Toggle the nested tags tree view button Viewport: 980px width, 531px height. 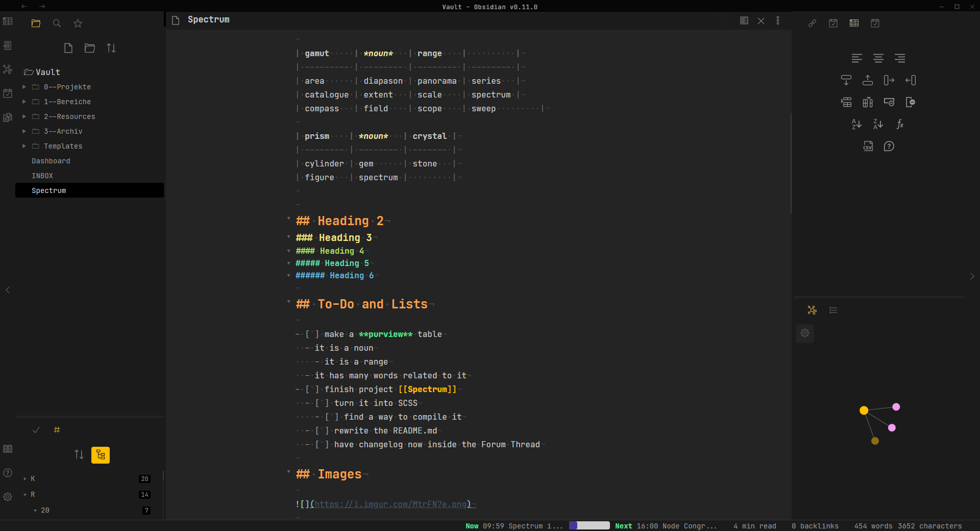(101, 455)
